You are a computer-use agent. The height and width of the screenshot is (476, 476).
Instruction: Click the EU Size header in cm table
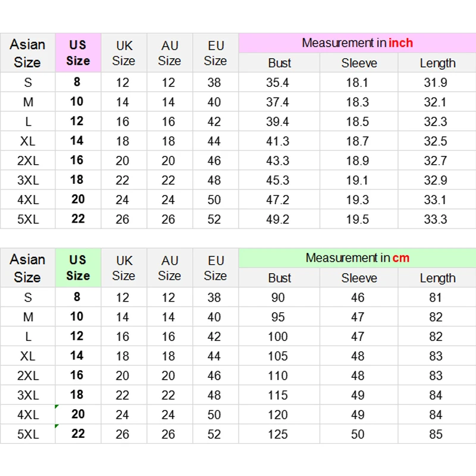[x=215, y=268]
